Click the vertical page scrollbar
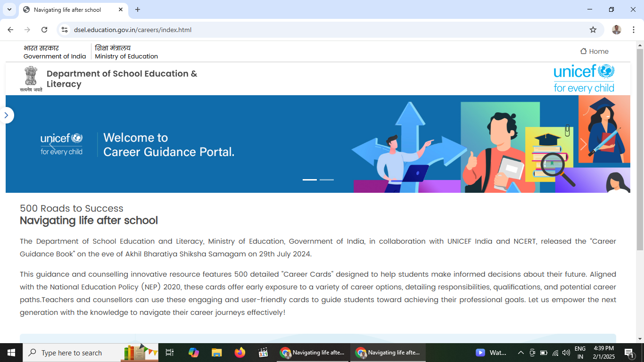 640,149
